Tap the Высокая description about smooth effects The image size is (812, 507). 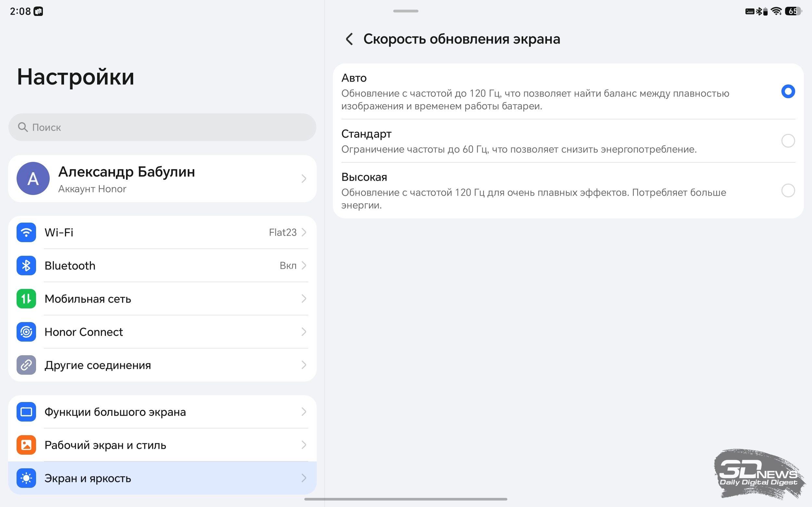534,199
